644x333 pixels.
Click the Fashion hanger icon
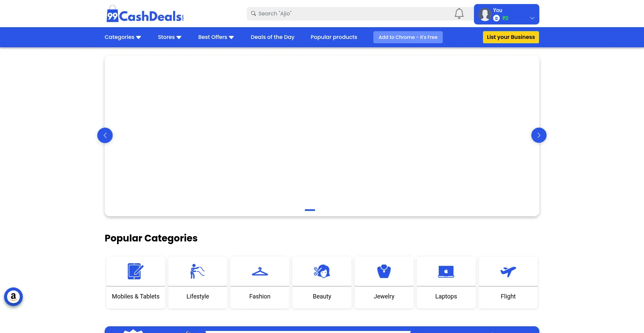pyautogui.click(x=260, y=271)
